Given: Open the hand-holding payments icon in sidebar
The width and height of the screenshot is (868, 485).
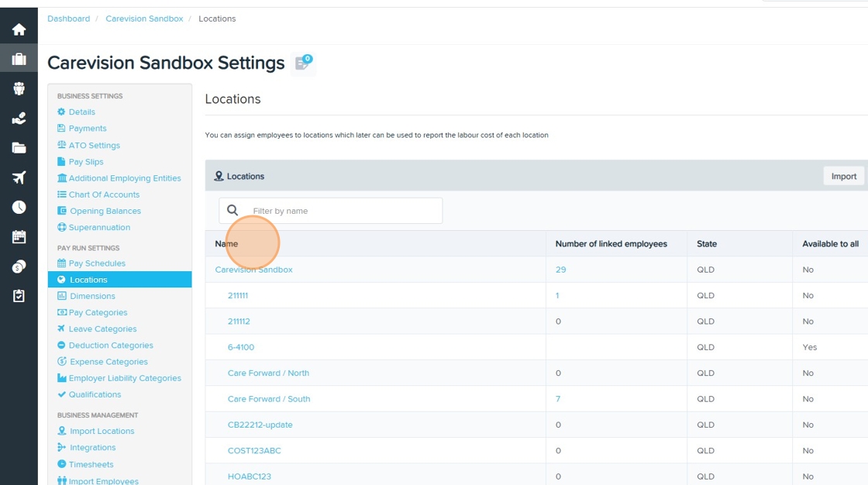Looking at the screenshot, I should (x=19, y=119).
